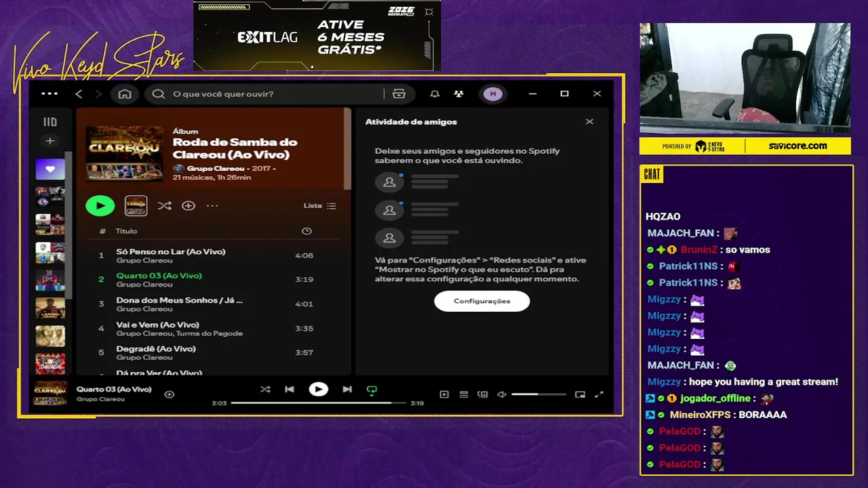Mute with the speaker icon
The height and width of the screenshot is (488, 868).
(502, 394)
